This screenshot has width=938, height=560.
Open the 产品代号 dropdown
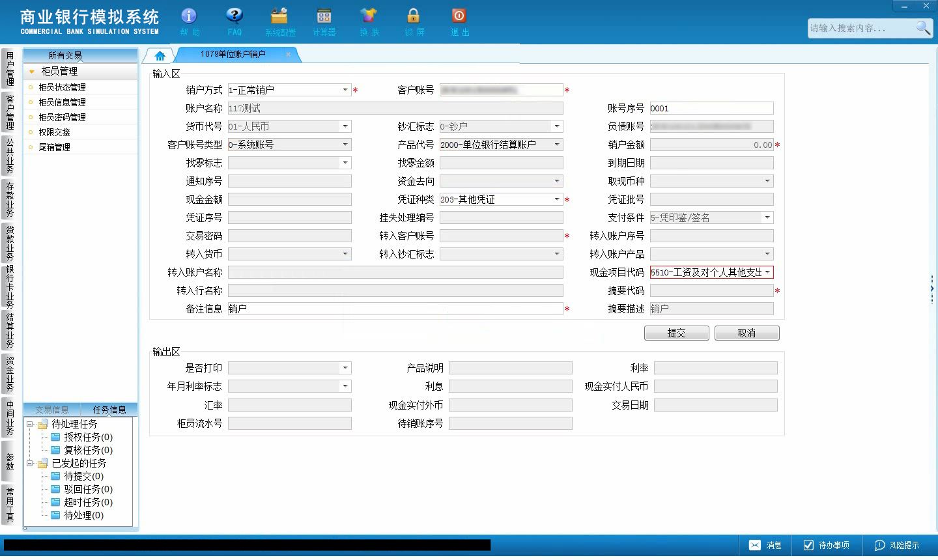557,145
